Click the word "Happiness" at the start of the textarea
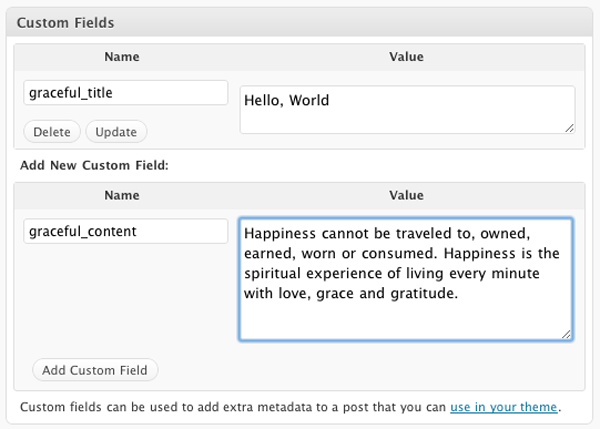Screen dimensions: 600x429 (280, 233)
